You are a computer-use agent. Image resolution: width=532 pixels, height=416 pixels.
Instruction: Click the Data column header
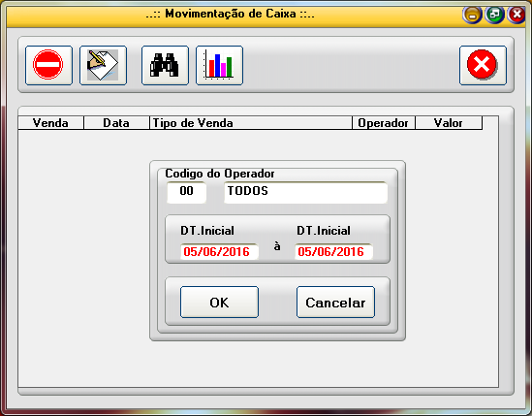click(x=116, y=123)
